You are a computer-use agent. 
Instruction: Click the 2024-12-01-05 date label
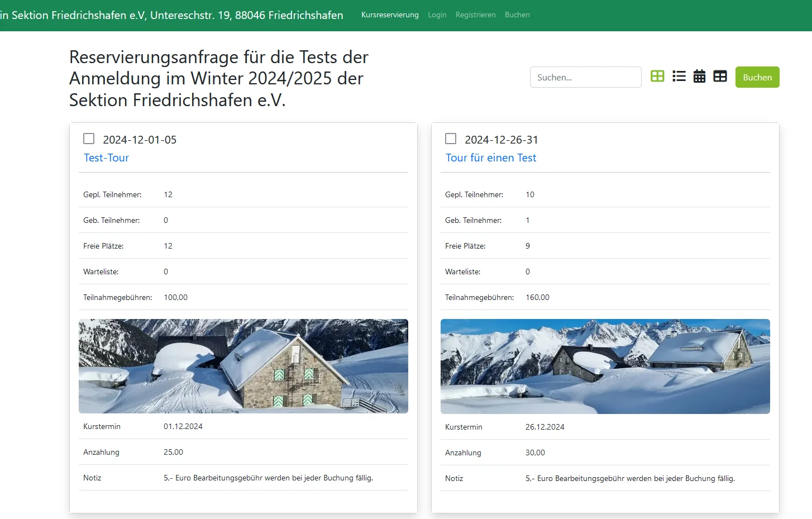click(x=140, y=140)
